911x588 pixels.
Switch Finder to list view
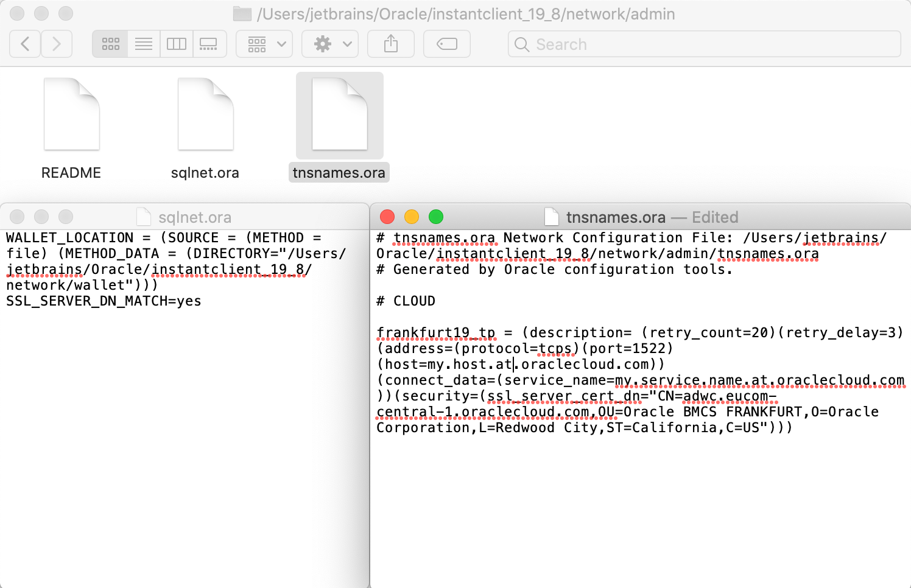tap(144, 44)
